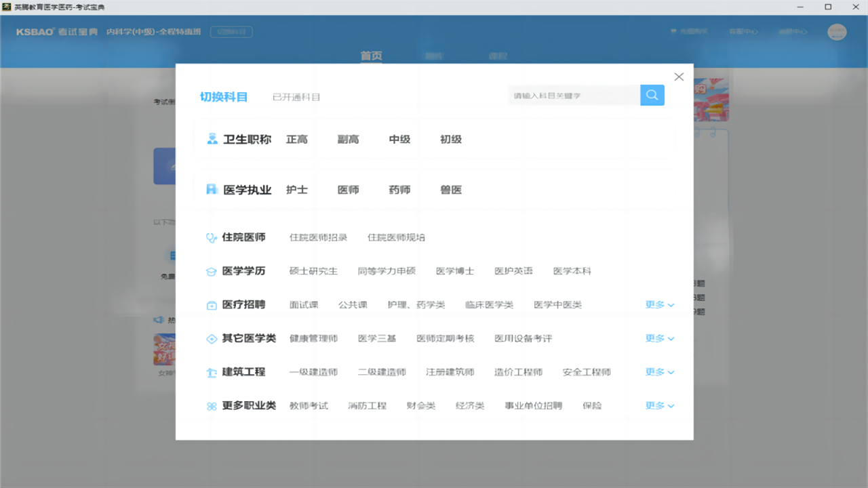Open 住院医师招录 category

318,237
